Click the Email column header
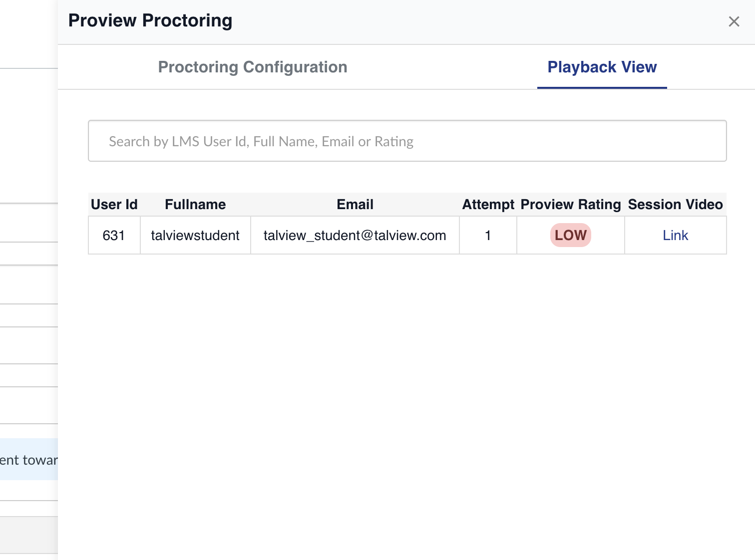The height and width of the screenshot is (560, 755). coord(355,204)
